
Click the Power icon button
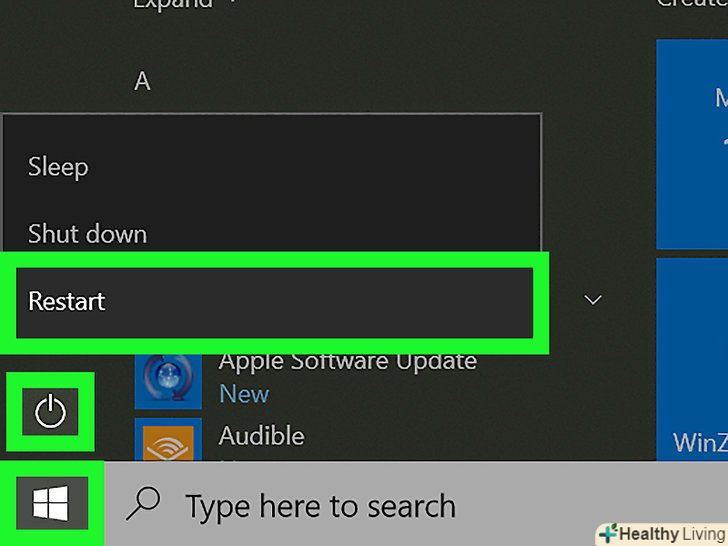pyautogui.click(x=50, y=411)
